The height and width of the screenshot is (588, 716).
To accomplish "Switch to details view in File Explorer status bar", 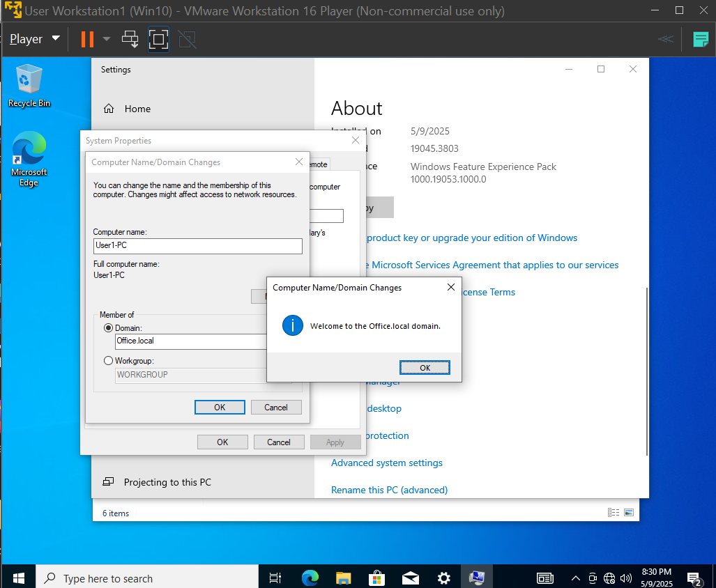I will point(614,512).
